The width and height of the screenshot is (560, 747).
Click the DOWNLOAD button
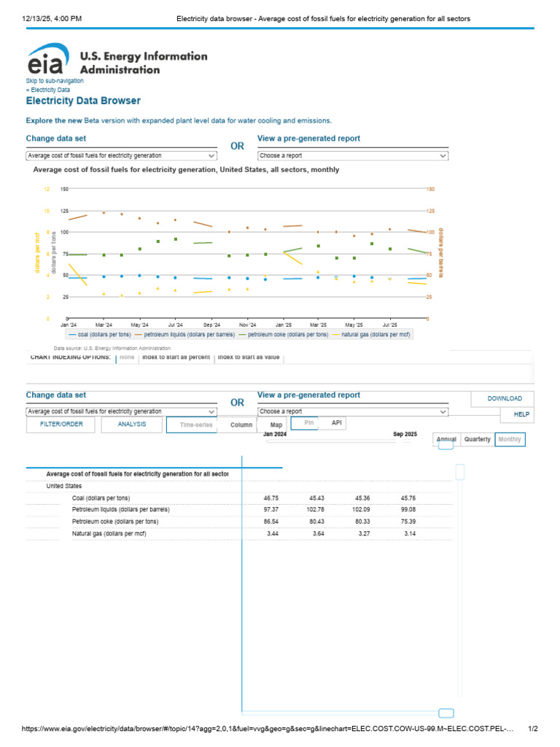coord(504,399)
